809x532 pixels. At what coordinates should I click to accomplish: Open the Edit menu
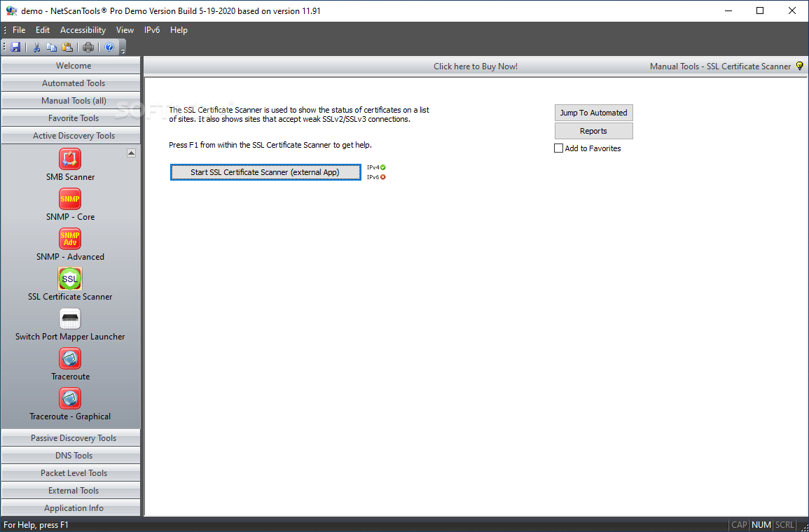coord(43,30)
